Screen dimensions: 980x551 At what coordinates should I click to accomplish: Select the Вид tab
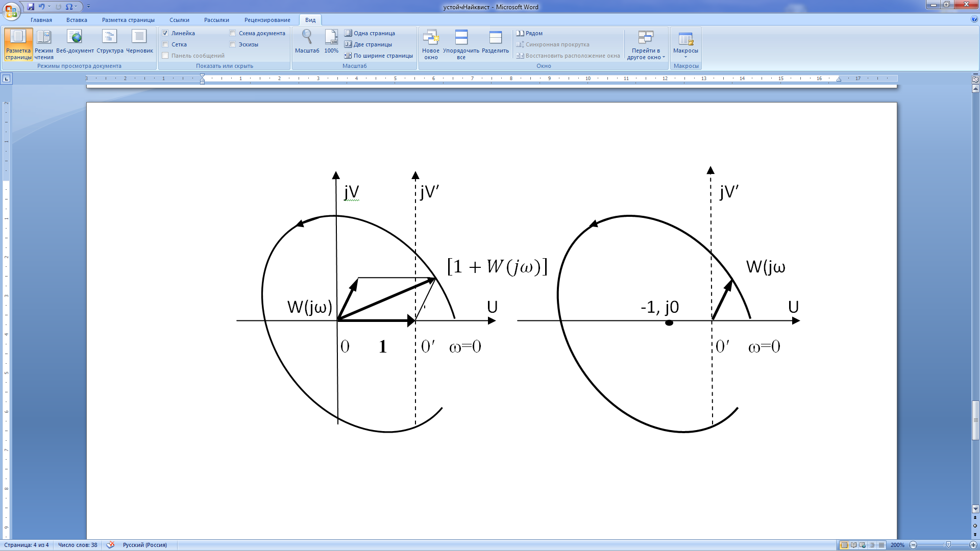(310, 20)
